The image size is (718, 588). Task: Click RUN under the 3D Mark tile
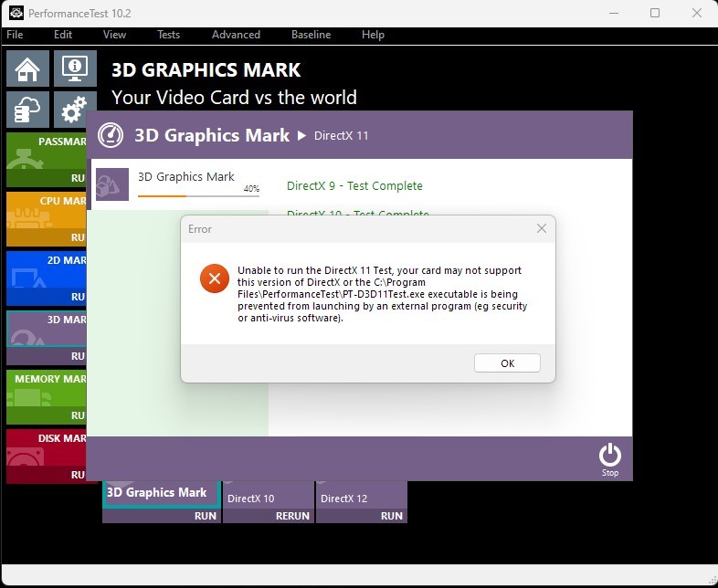point(78,356)
